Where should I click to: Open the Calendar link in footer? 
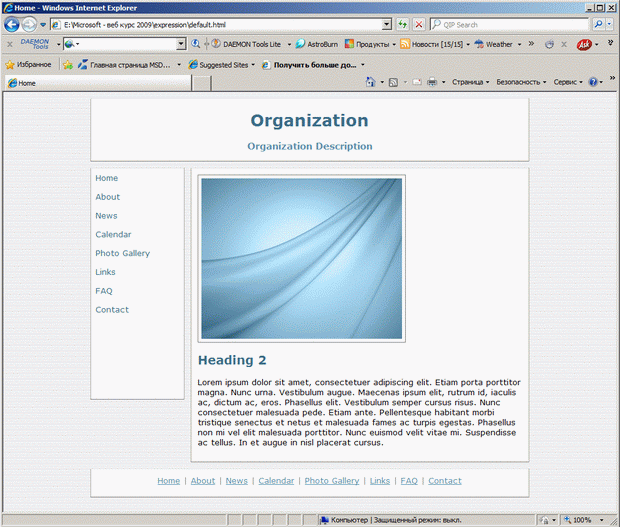276,481
